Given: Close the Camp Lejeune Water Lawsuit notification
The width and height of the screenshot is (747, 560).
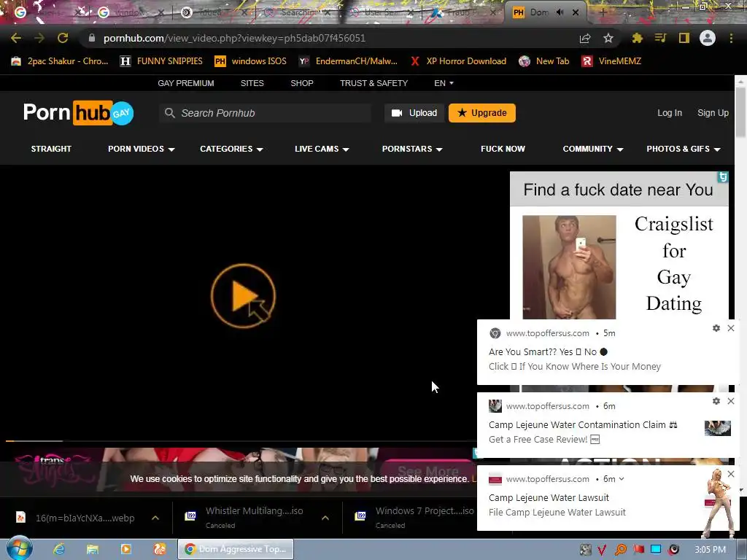Looking at the screenshot, I should 731,474.
